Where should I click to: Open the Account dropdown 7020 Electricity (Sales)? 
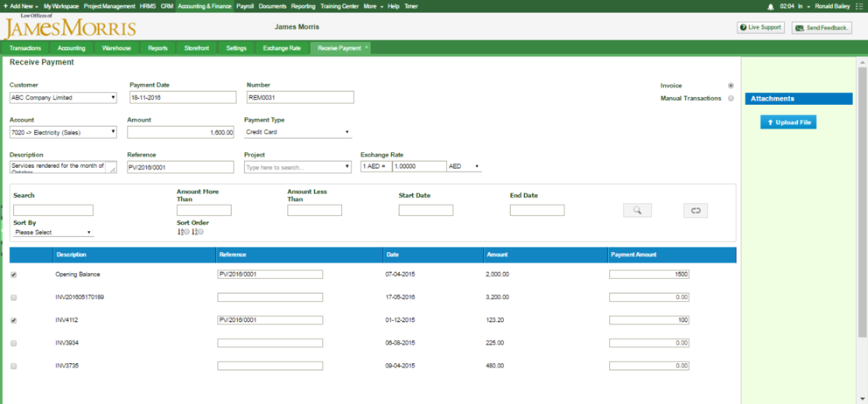pyautogui.click(x=64, y=132)
